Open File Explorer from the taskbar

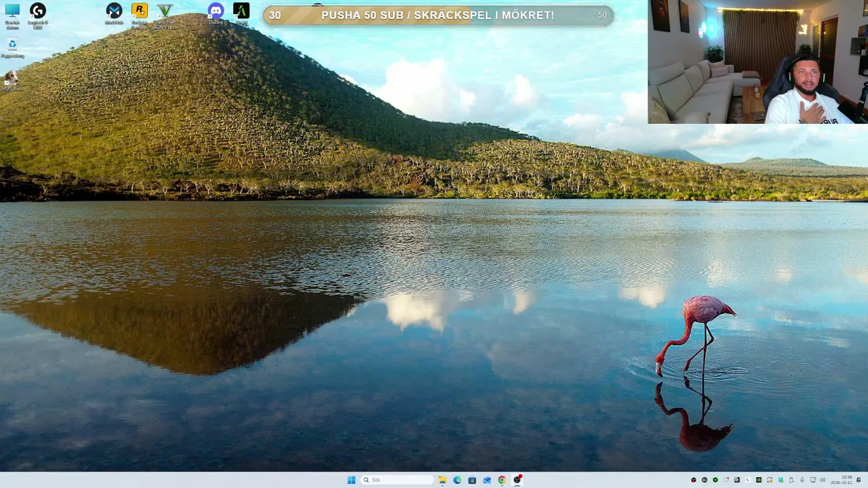click(442, 480)
